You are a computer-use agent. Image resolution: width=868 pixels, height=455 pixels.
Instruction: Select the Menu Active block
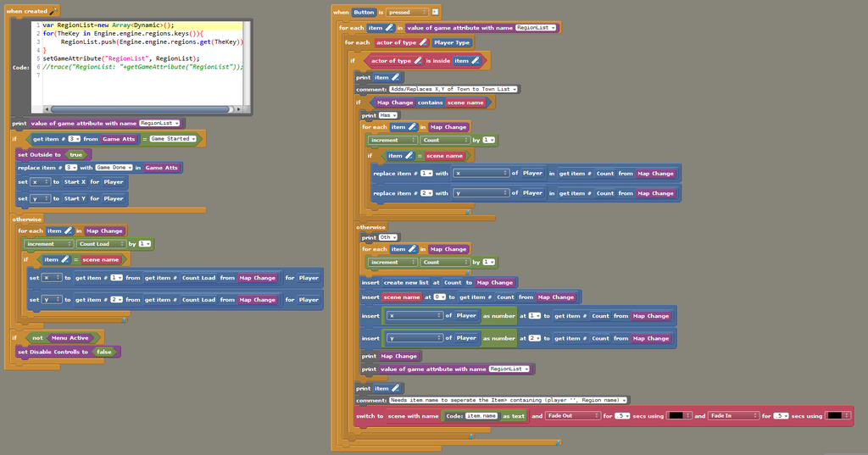[70, 338]
